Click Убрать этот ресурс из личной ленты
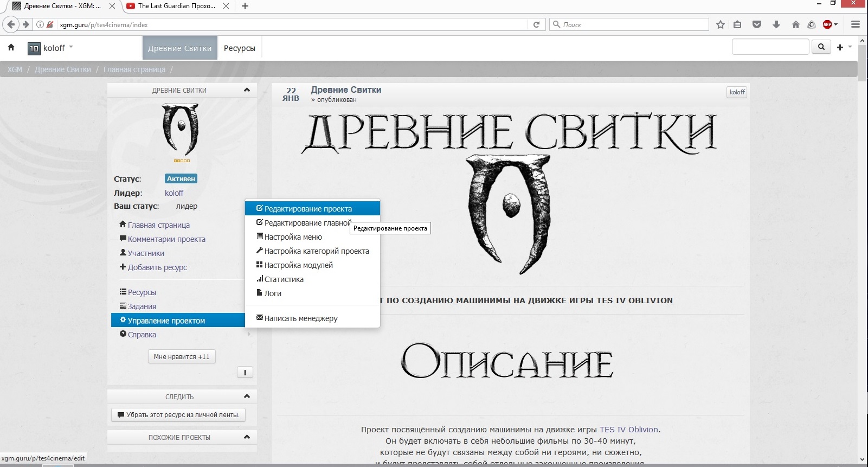 [178, 415]
